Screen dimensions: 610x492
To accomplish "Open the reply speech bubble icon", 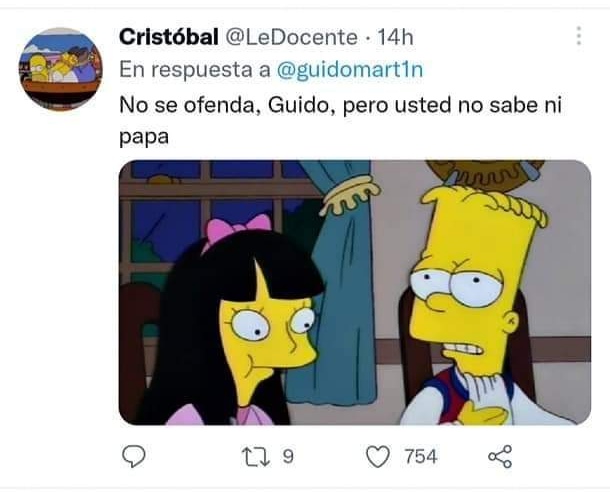I will [x=134, y=456].
